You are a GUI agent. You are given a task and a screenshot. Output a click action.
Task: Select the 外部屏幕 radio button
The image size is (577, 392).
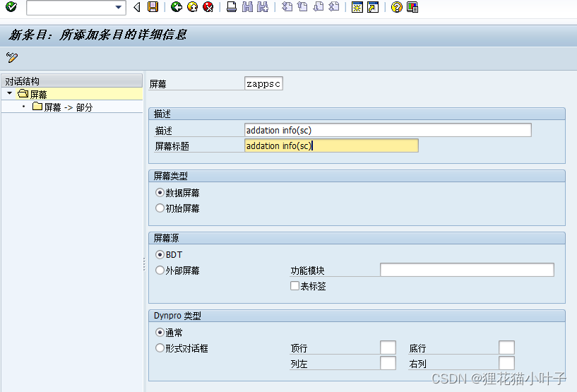[160, 271]
